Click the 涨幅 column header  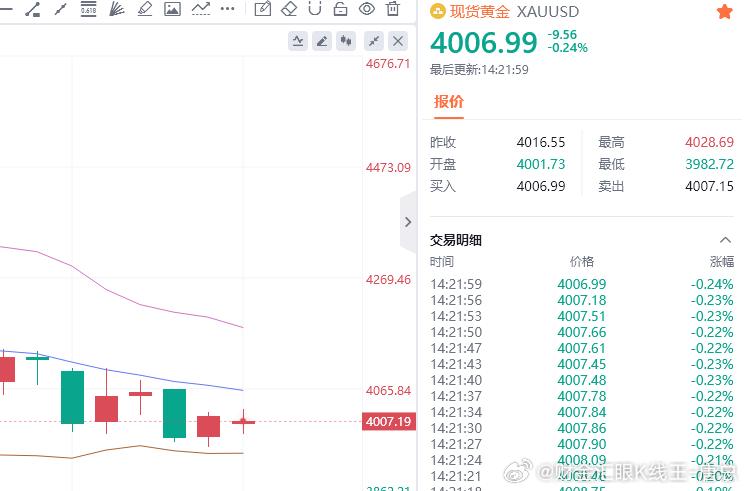[722, 262]
